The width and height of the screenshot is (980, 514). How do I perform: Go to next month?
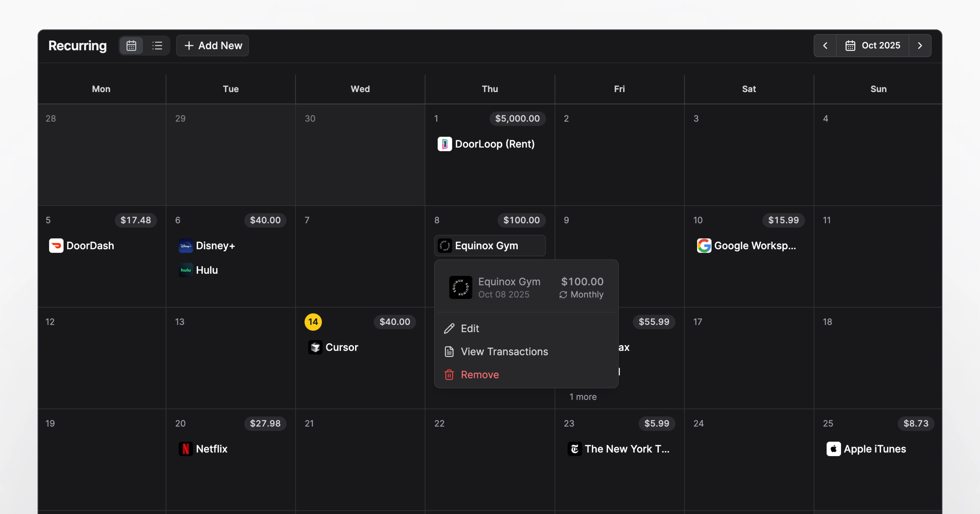coord(920,46)
